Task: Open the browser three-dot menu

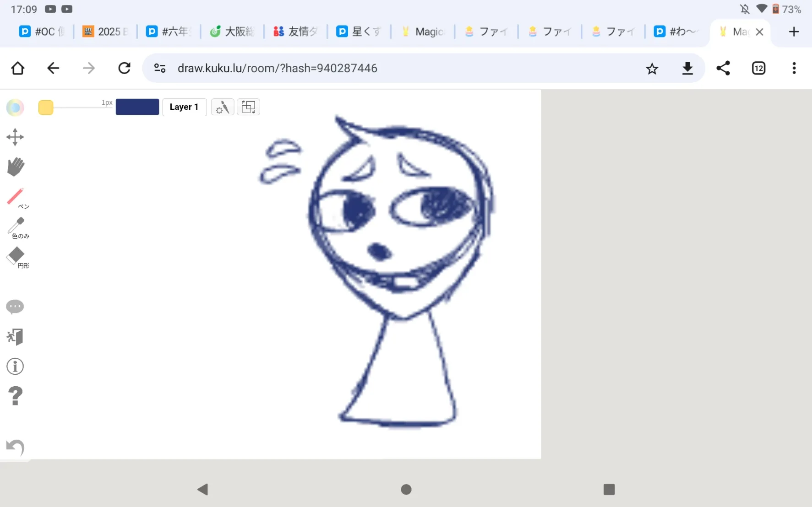Action: pos(794,68)
